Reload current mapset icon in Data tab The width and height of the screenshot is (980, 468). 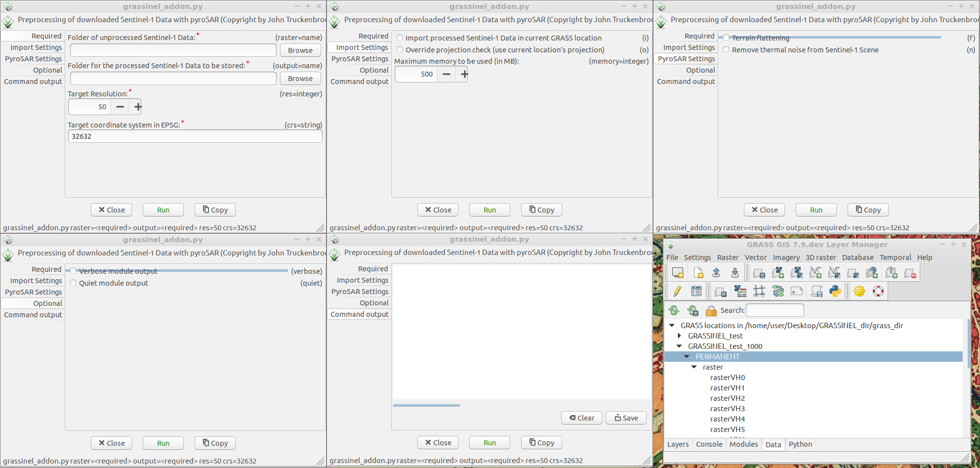(x=693, y=310)
